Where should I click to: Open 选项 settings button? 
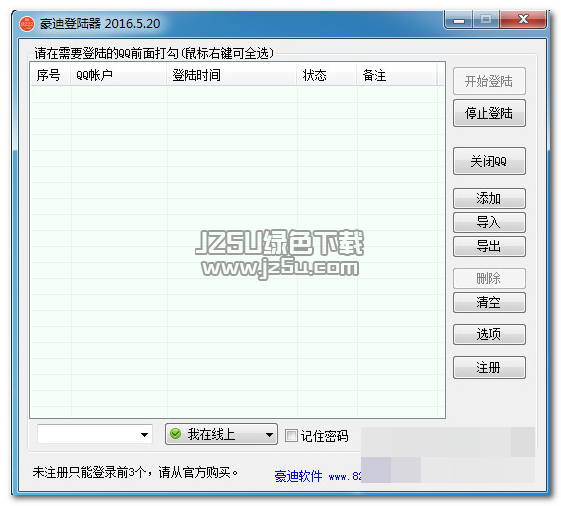[489, 334]
